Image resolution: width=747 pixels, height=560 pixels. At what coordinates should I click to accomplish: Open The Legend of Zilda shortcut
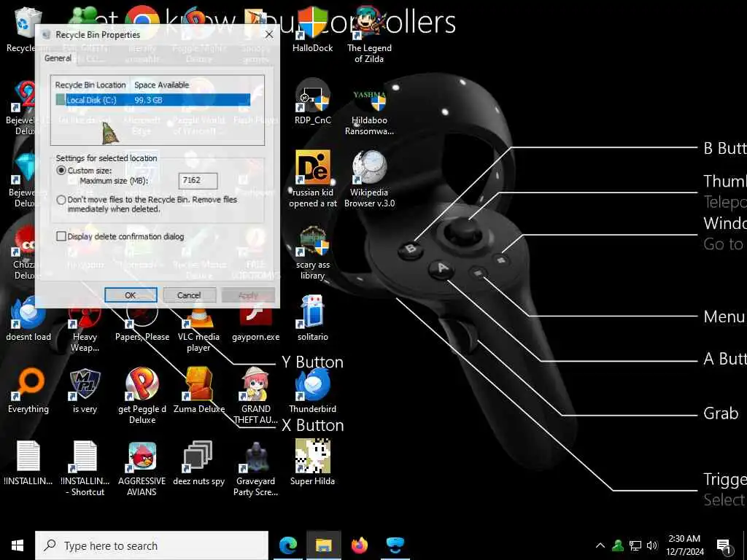[369, 34]
